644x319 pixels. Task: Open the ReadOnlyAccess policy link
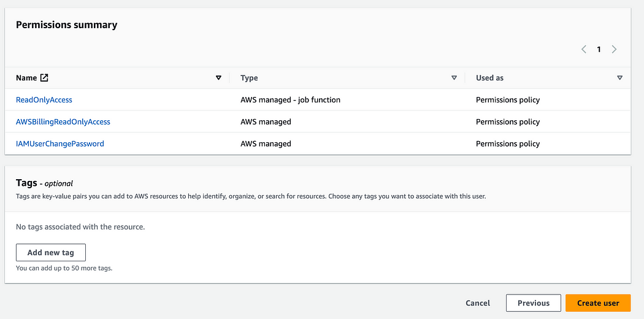point(44,100)
